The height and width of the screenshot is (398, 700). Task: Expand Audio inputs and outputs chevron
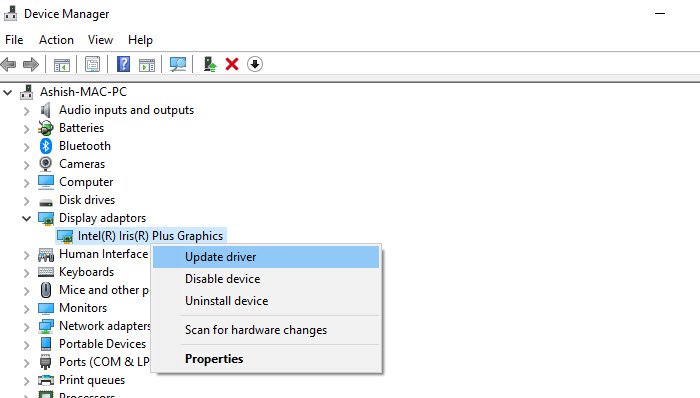pyautogui.click(x=26, y=111)
